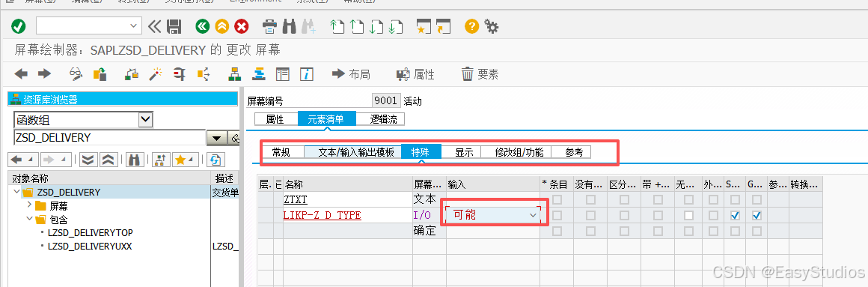Screen dimensions: 868x287
Task: Select the LZSD_DELIVERYUXX include
Action: (91, 246)
